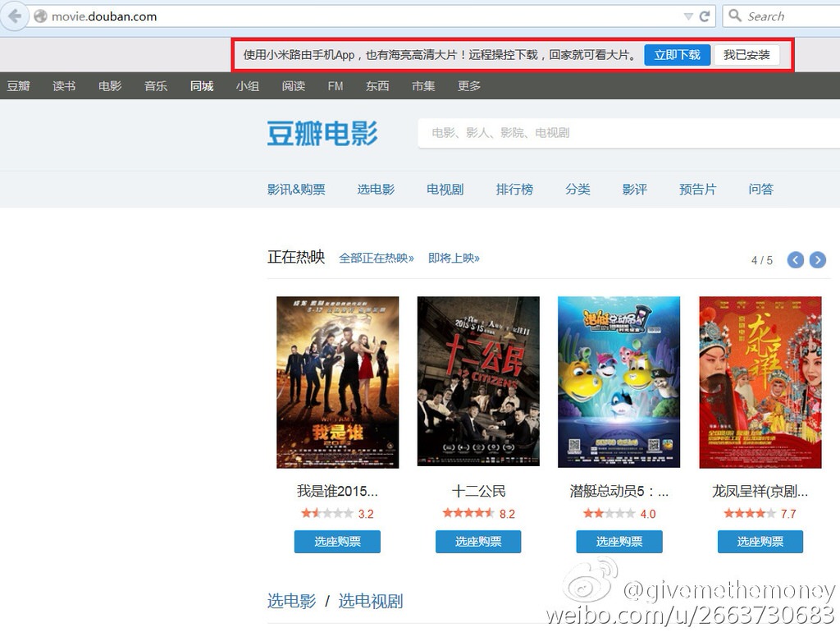Click the star rating of 龙凤呈祥
840x632 pixels.
click(x=750, y=514)
